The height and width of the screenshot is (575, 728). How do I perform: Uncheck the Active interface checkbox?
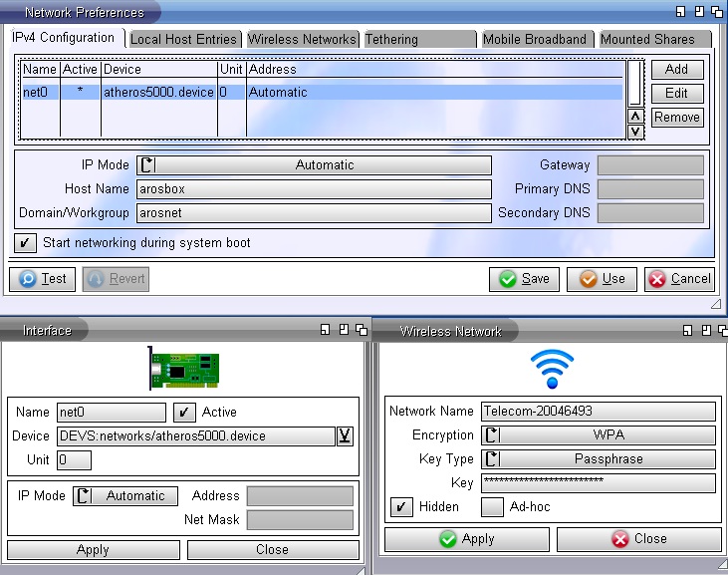(x=184, y=412)
